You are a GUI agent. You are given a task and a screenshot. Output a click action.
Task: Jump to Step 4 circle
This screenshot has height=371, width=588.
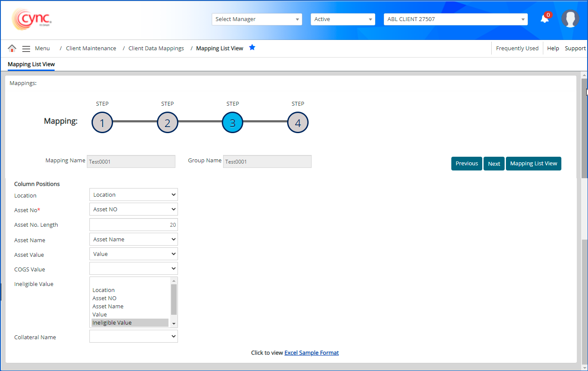[298, 123]
